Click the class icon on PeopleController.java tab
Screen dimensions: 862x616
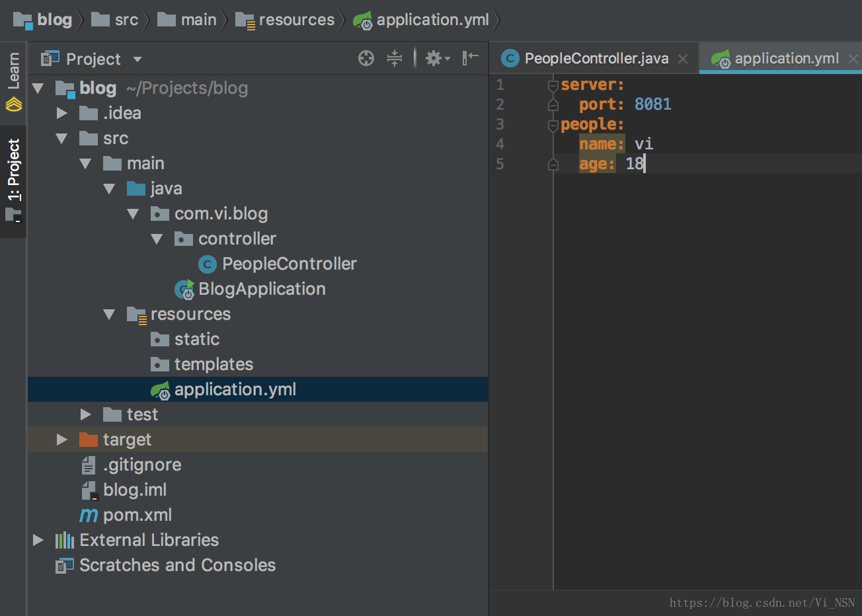[510, 59]
